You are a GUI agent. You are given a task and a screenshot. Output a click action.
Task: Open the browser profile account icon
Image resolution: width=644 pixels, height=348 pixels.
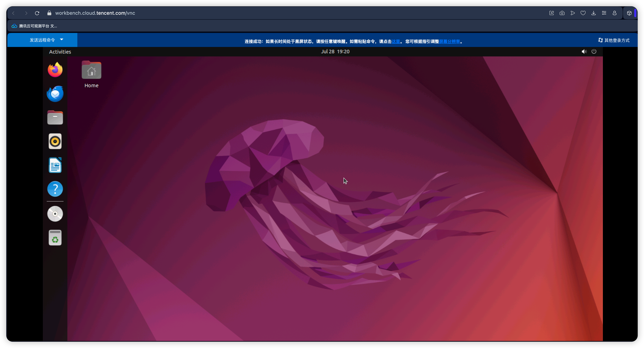(614, 13)
